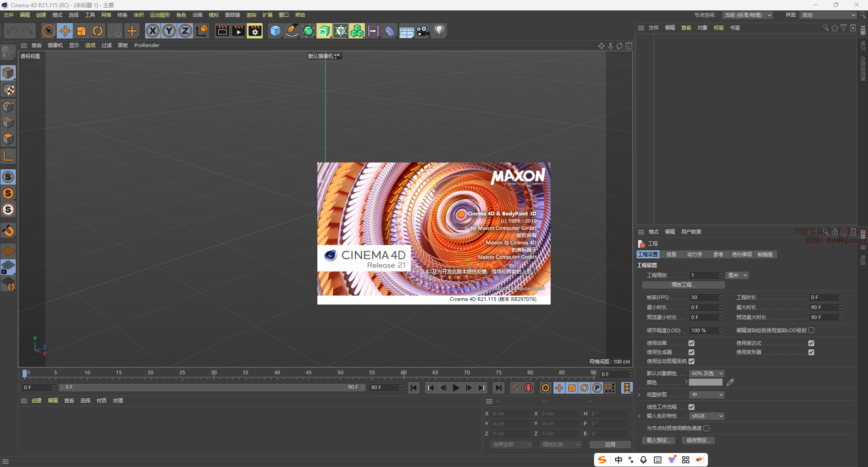Open the 运动图形 menu
The width and height of the screenshot is (868, 467).
(160, 15)
